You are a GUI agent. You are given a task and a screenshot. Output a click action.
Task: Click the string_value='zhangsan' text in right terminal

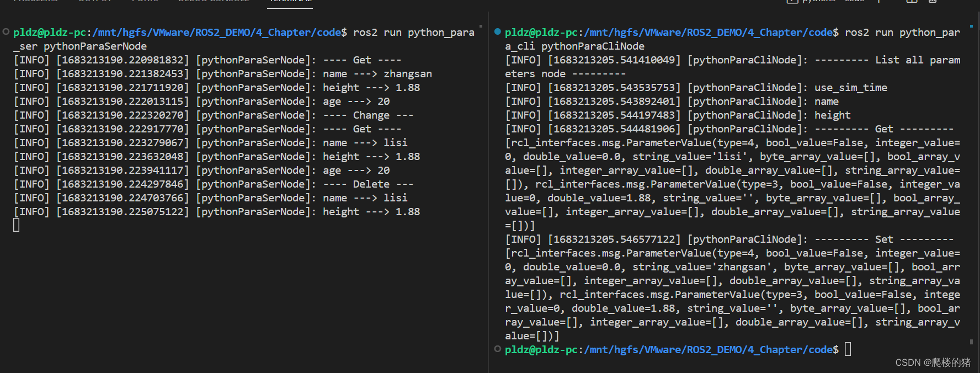point(702,267)
